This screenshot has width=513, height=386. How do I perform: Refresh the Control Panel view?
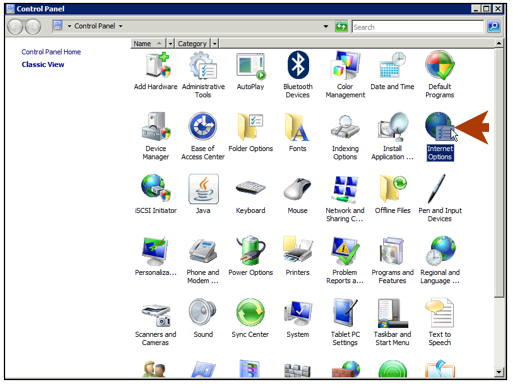coord(341,27)
